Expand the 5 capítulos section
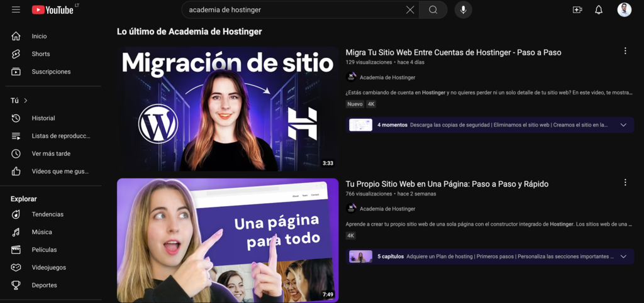 point(623,256)
